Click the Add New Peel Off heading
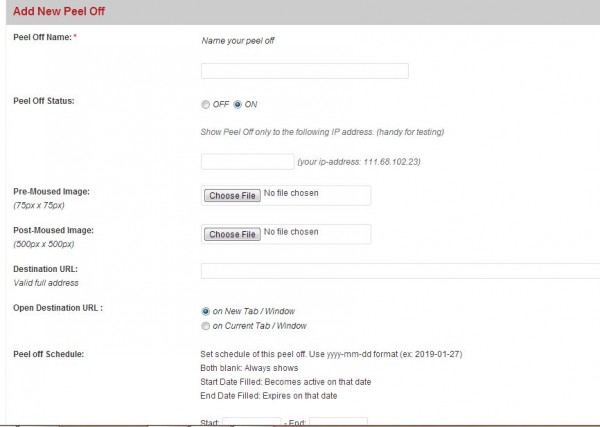 pos(59,11)
